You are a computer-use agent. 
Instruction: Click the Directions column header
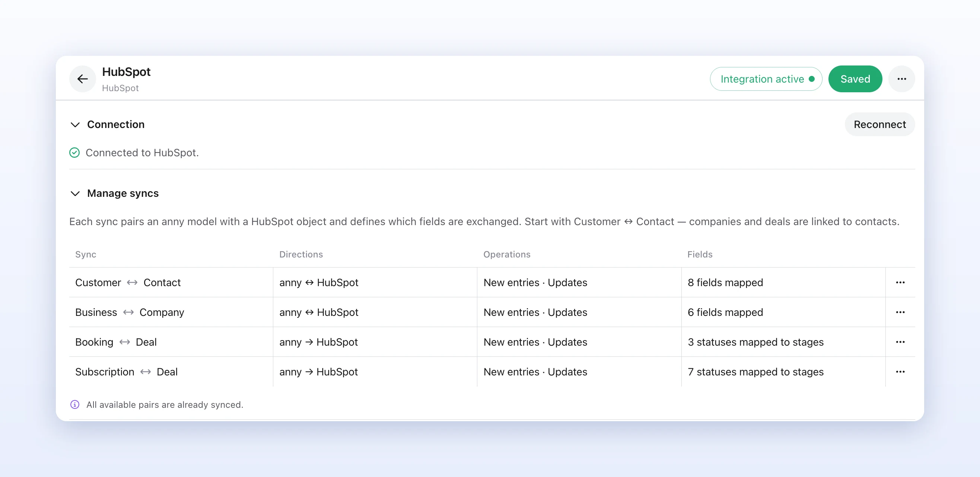301,254
